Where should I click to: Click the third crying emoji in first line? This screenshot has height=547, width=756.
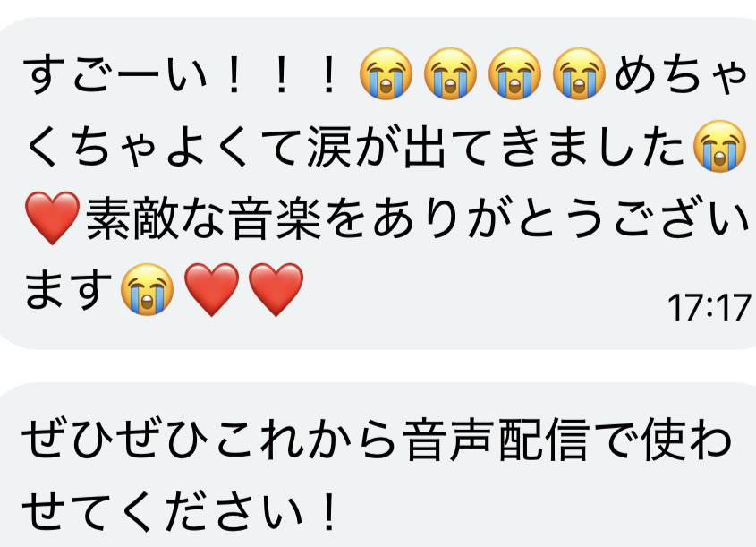(514, 73)
